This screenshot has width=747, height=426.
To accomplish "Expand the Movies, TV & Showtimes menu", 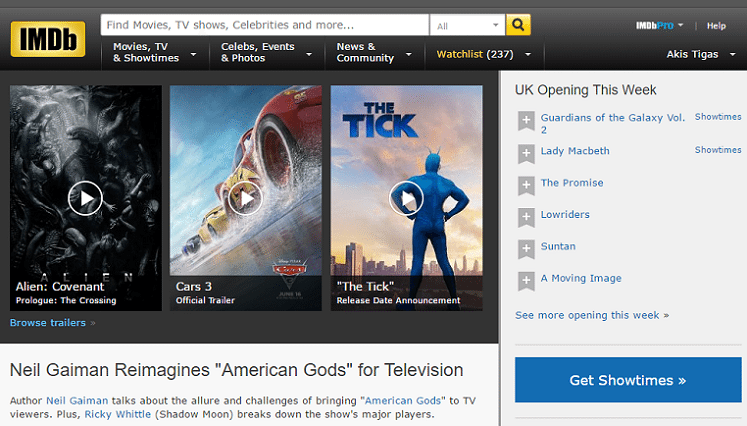I will [154, 52].
